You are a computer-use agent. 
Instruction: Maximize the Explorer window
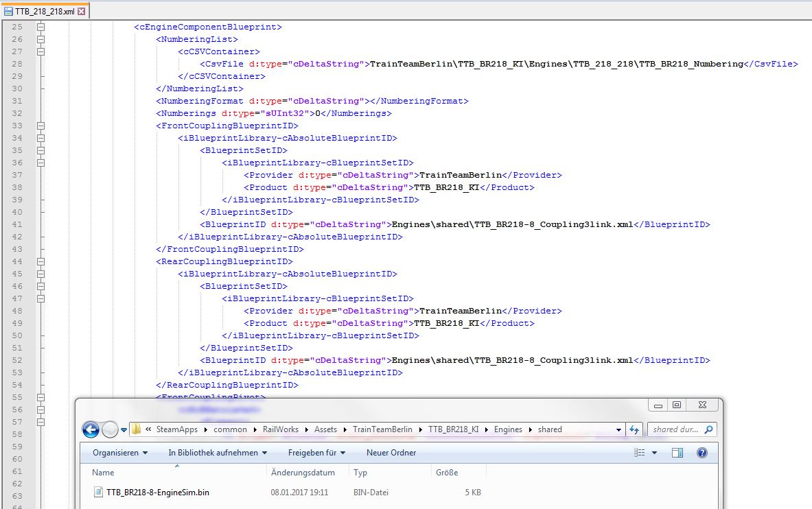676,405
